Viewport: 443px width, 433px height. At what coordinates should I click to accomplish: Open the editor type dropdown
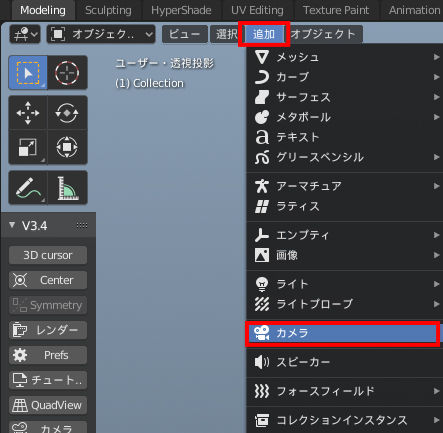coord(25,34)
